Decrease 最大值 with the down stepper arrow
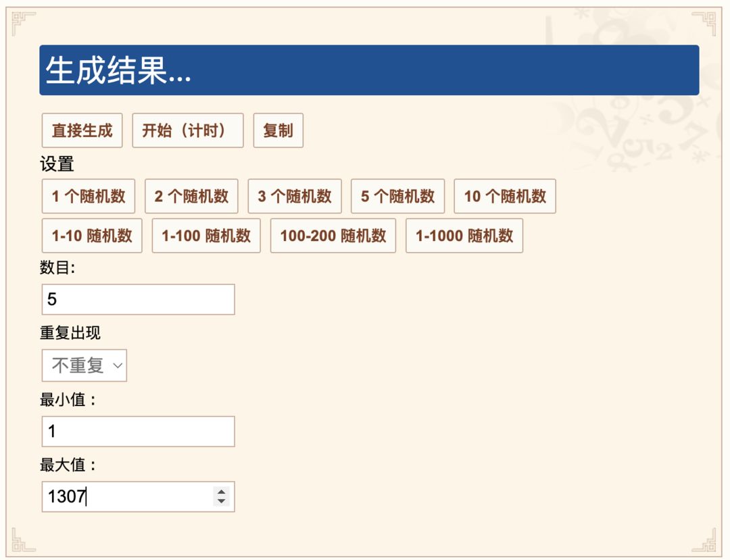 (x=222, y=501)
